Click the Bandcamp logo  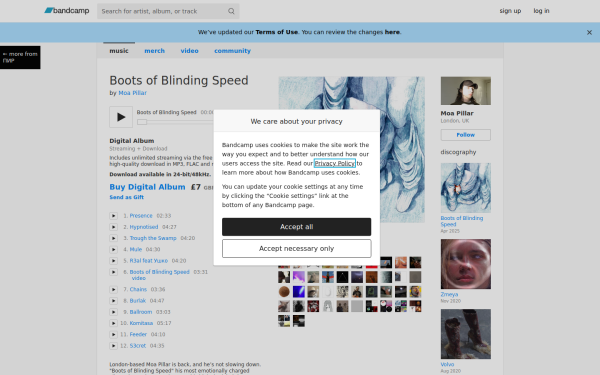click(x=67, y=11)
